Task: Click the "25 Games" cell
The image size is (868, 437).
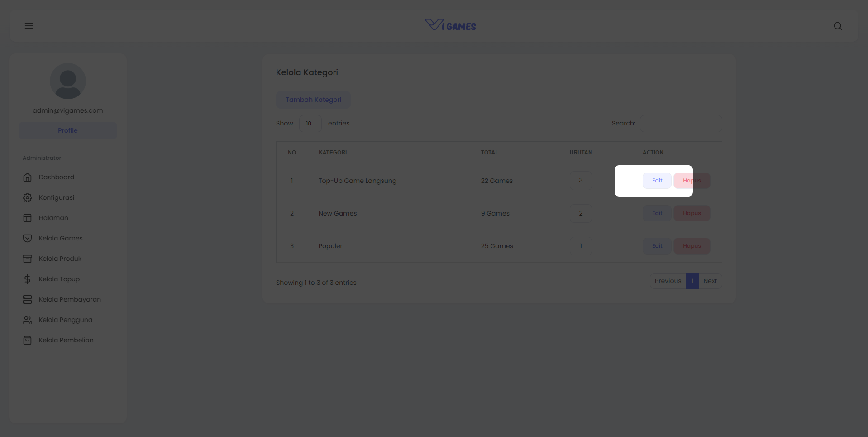Action: 497,246
